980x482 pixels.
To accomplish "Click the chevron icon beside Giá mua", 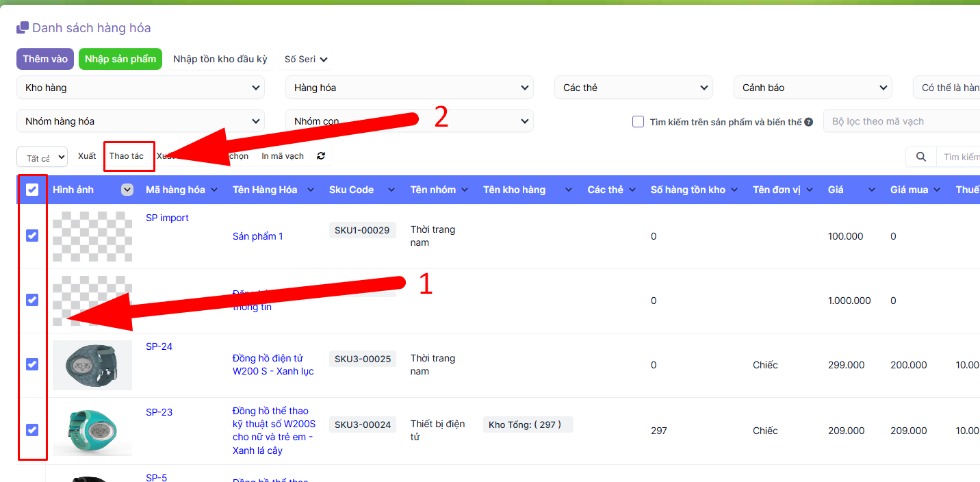I will coord(937,190).
